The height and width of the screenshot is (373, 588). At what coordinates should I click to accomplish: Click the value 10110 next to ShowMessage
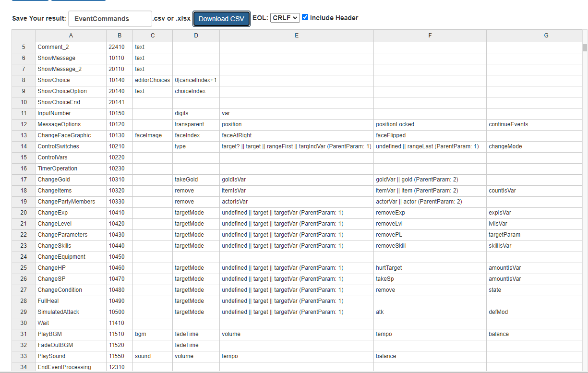pyautogui.click(x=119, y=58)
